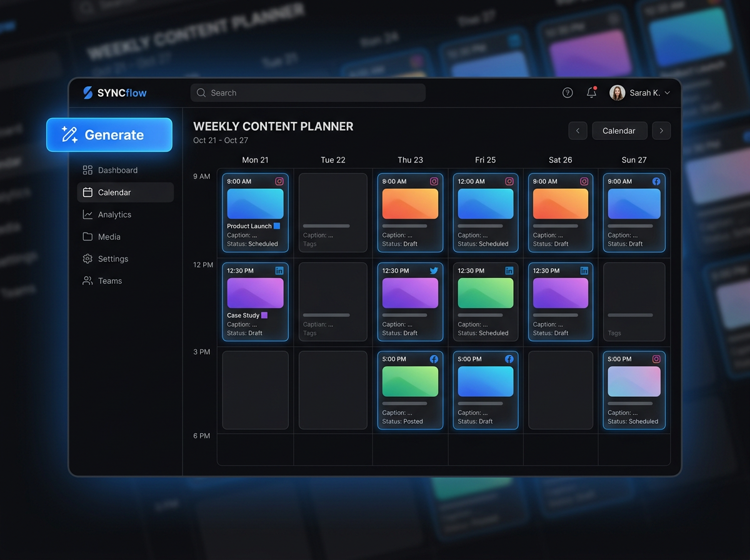Open the notifications bell icon
The width and height of the screenshot is (750, 560).
[x=591, y=92]
